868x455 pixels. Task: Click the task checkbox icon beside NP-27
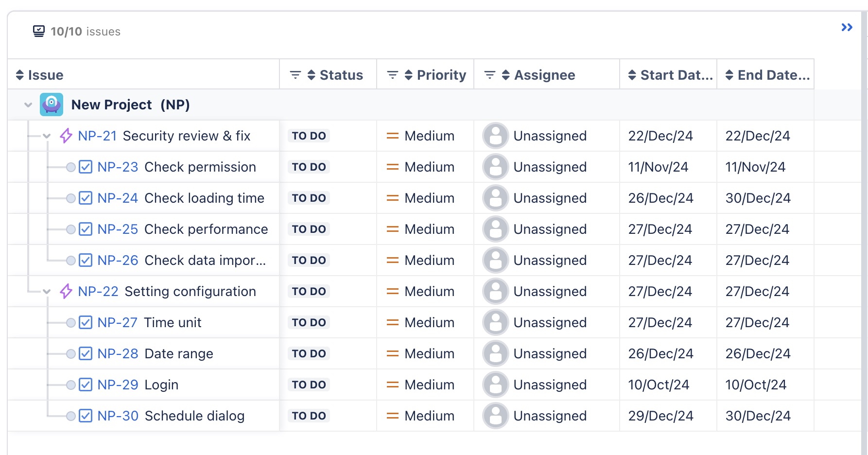[x=86, y=322]
